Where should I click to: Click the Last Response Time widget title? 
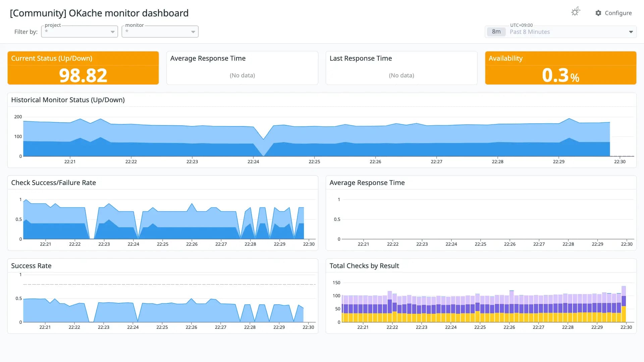tap(361, 58)
